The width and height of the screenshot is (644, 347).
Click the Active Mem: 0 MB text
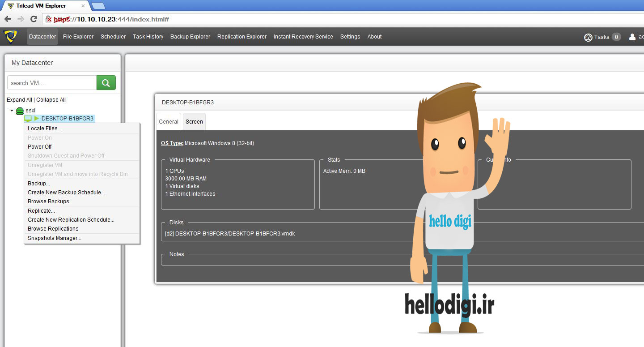coord(344,171)
